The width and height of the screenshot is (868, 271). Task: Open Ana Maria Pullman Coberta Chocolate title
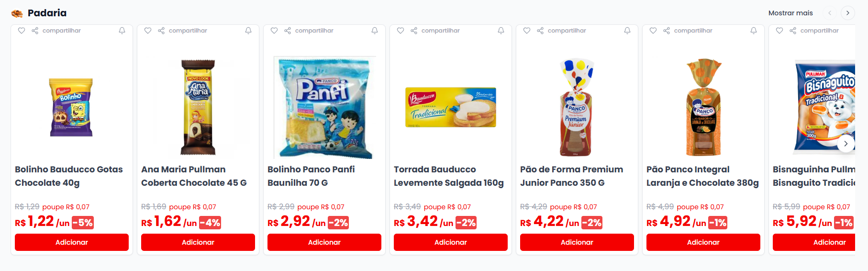194,176
